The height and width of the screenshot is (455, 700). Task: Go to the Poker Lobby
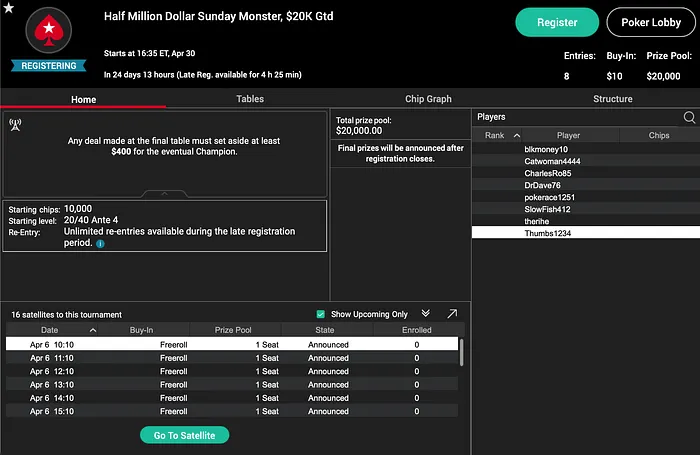tap(651, 22)
